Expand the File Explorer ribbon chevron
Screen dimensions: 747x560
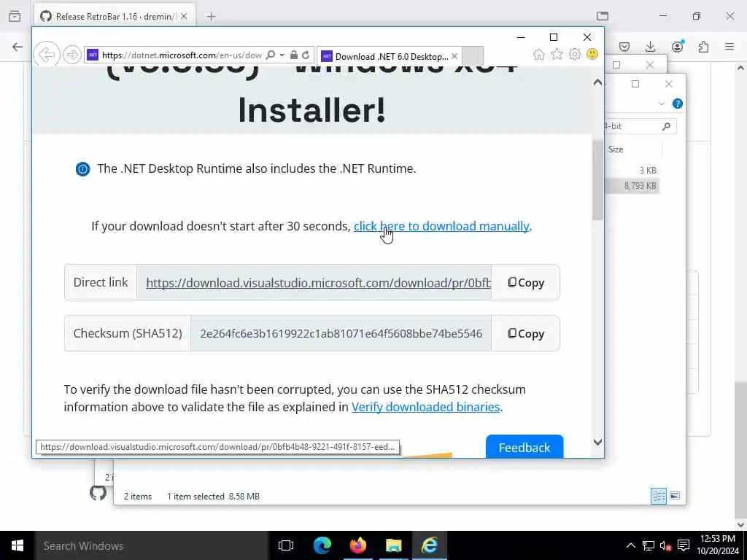(x=661, y=104)
